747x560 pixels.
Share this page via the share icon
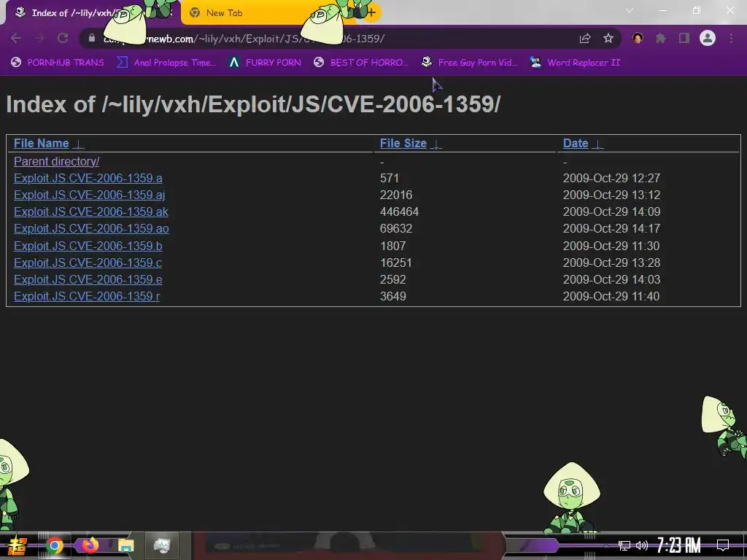pyautogui.click(x=585, y=39)
